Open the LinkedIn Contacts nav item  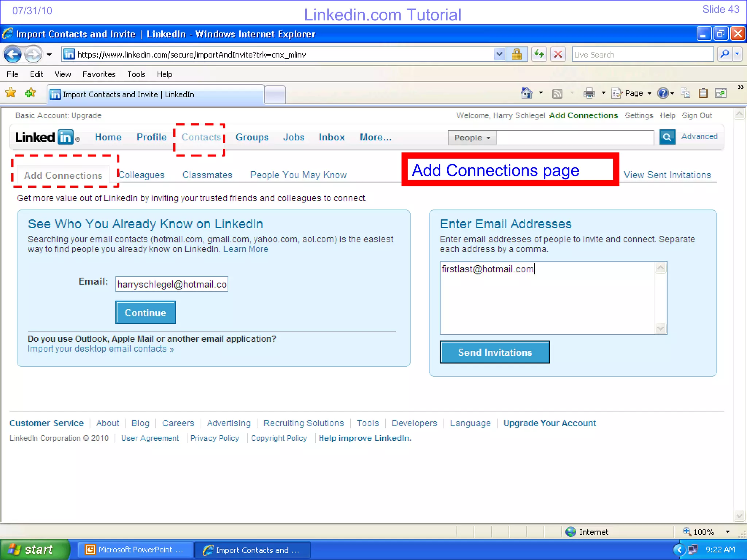(x=201, y=137)
